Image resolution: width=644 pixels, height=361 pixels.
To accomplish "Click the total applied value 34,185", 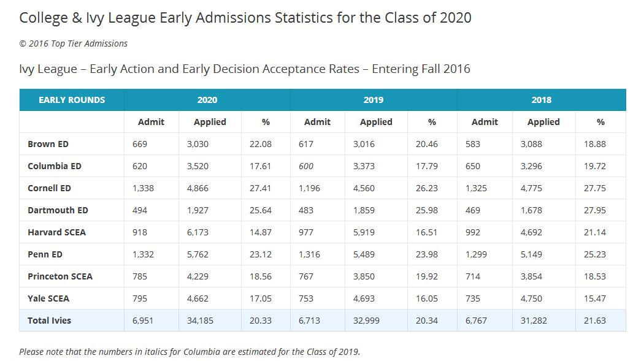I will click(x=201, y=321).
